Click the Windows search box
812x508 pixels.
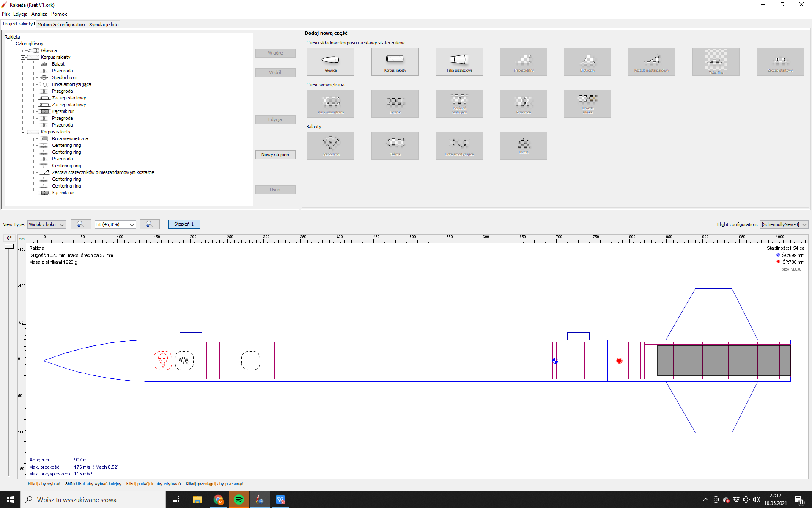click(93, 500)
